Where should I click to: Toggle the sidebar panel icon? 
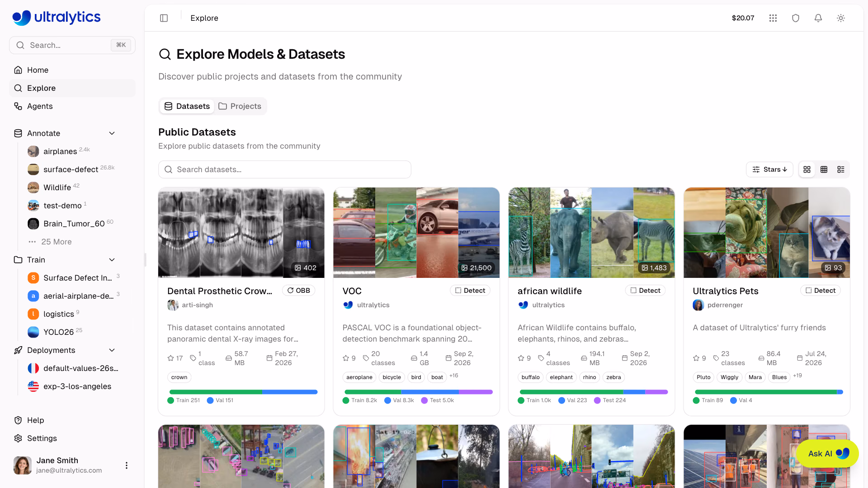point(164,18)
